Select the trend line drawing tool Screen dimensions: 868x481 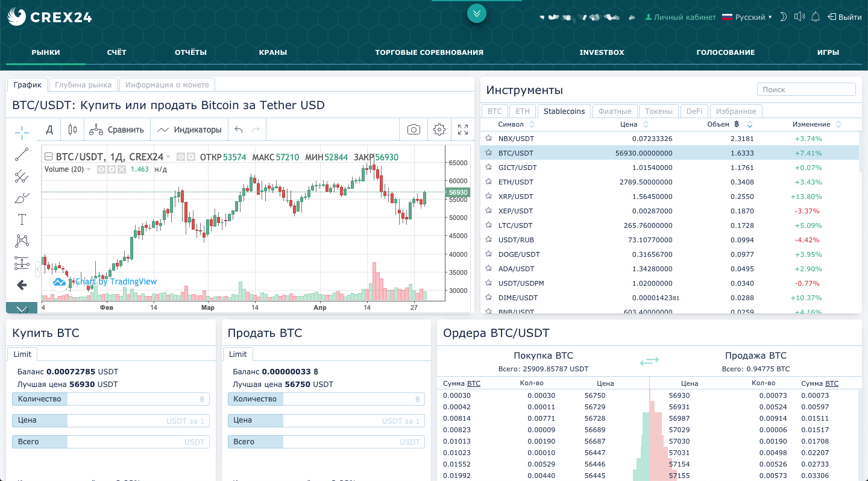(x=22, y=154)
